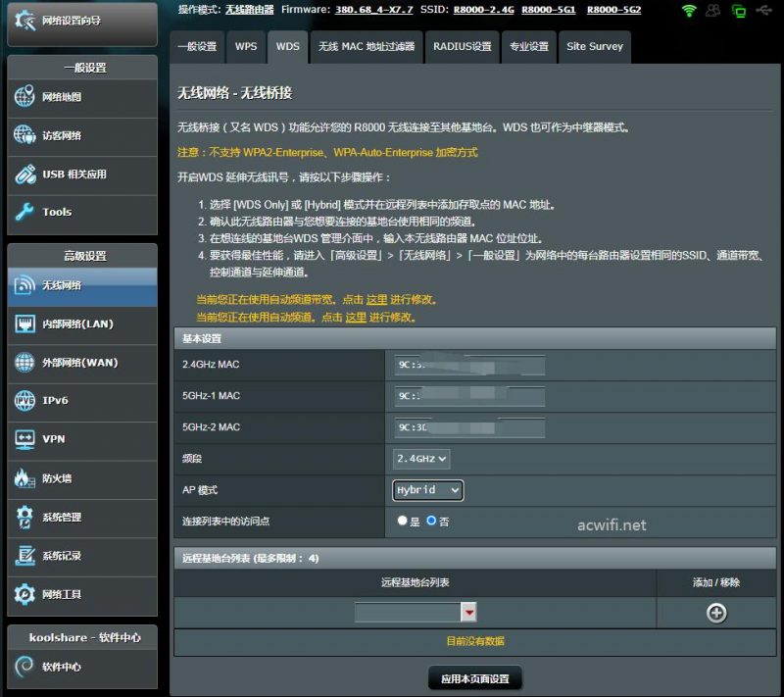Open the 无线 MAC 地址过滤器 tab

tap(367, 46)
